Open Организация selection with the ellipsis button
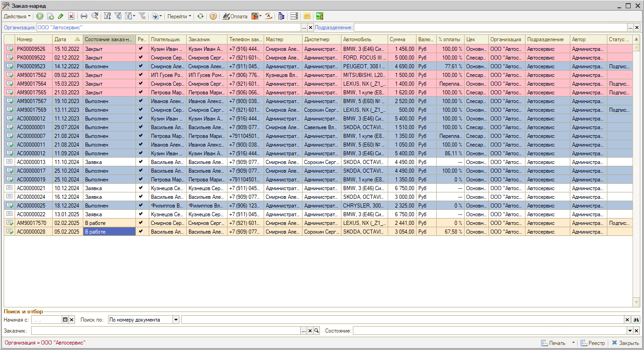Viewport: 644px width, 350px height. [304, 27]
